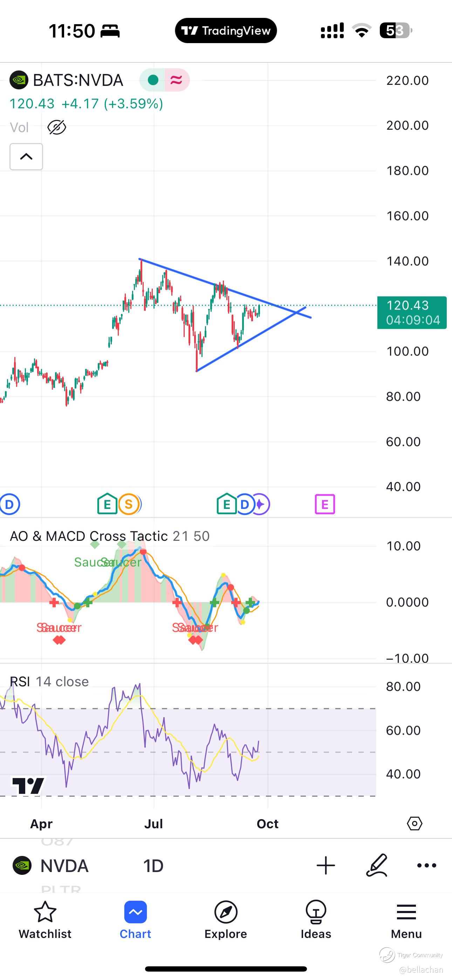452x980 pixels.
Task: Tap the blue D marker next to purple lightning
Action: [245, 504]
